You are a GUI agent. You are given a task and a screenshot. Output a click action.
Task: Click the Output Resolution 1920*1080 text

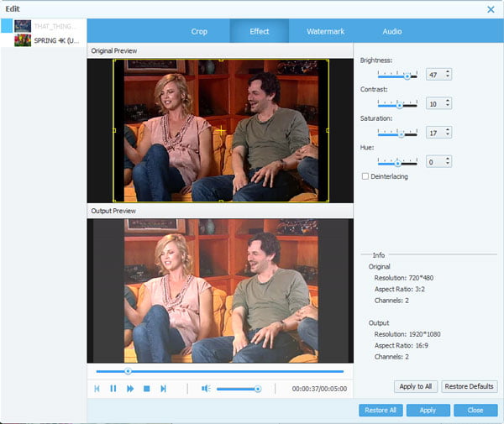click(407, 334)
